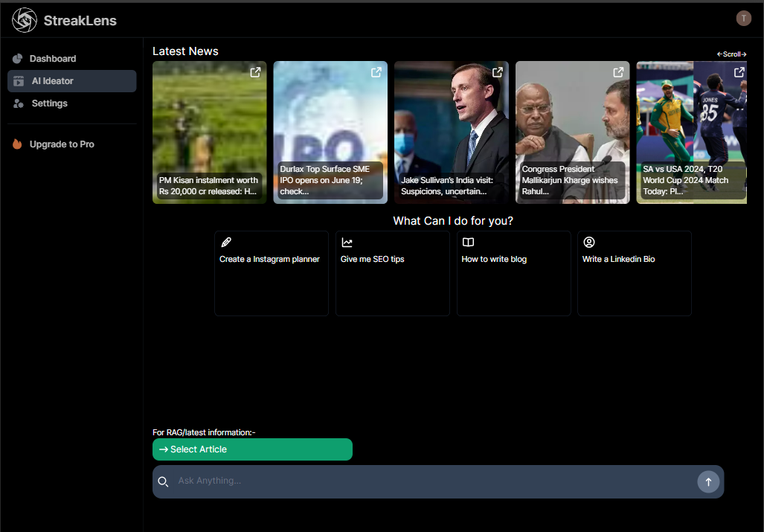Image resolution: width=764 pixels, height=532 pixels.
Task: Click Upgrade to Pro
Action: (x=61, y=144)
